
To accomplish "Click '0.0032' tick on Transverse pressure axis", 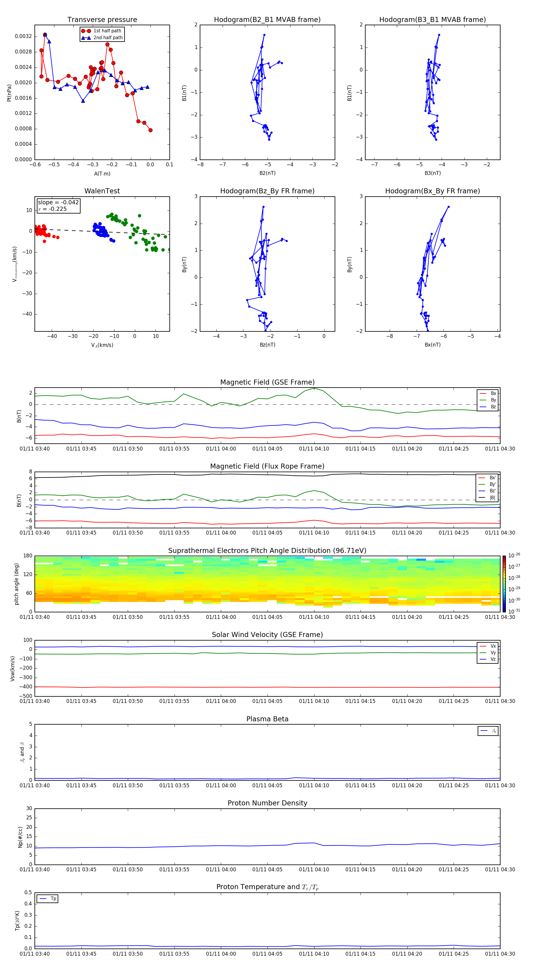I will point(23,36).
